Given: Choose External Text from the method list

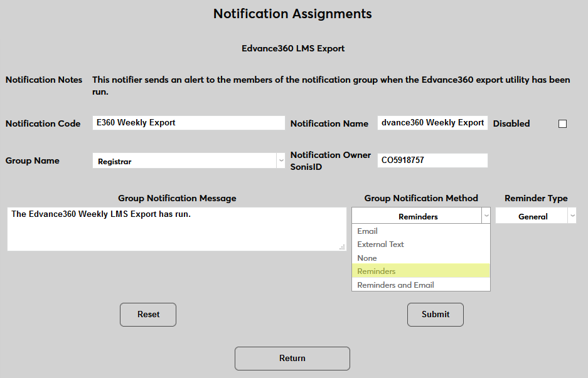Looking at the screenshot, I should pos(420,244).
